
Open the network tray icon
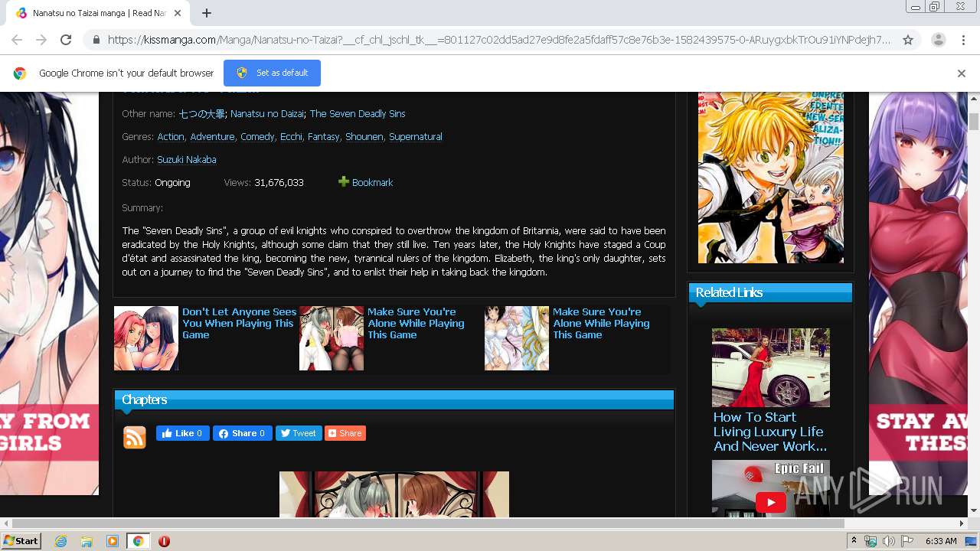[871, 541]
